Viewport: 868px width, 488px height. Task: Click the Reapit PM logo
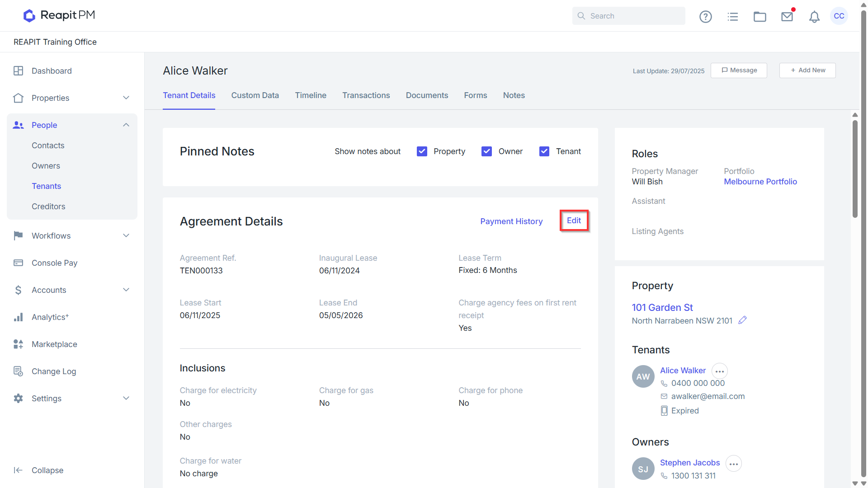pyautogui.click(x=59, y=15)
